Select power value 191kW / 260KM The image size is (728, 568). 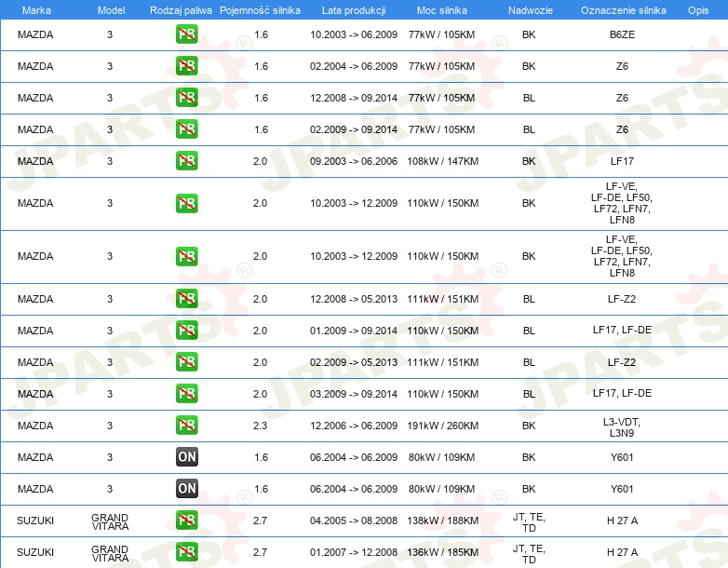point(442,426)
